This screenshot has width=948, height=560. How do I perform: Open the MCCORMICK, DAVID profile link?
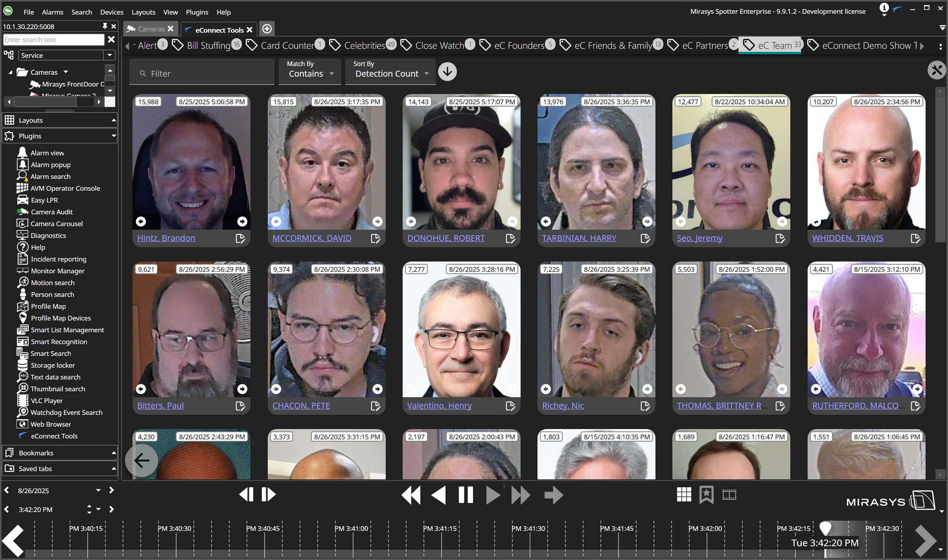click(312, 238)
